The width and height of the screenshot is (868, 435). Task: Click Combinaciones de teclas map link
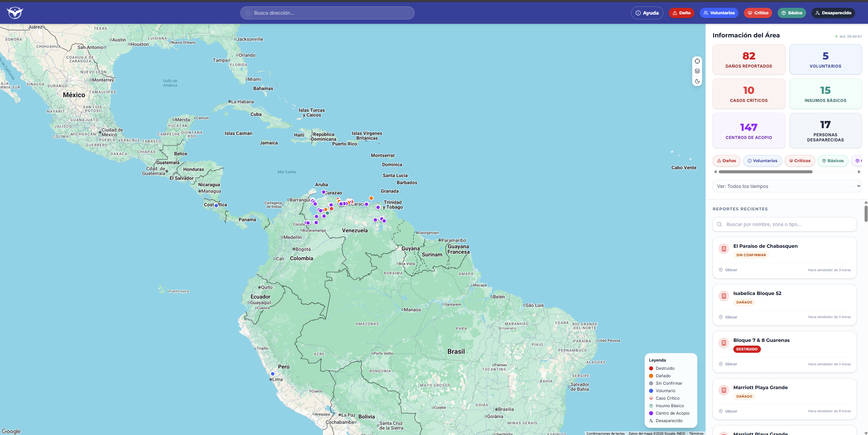(605, 433)
